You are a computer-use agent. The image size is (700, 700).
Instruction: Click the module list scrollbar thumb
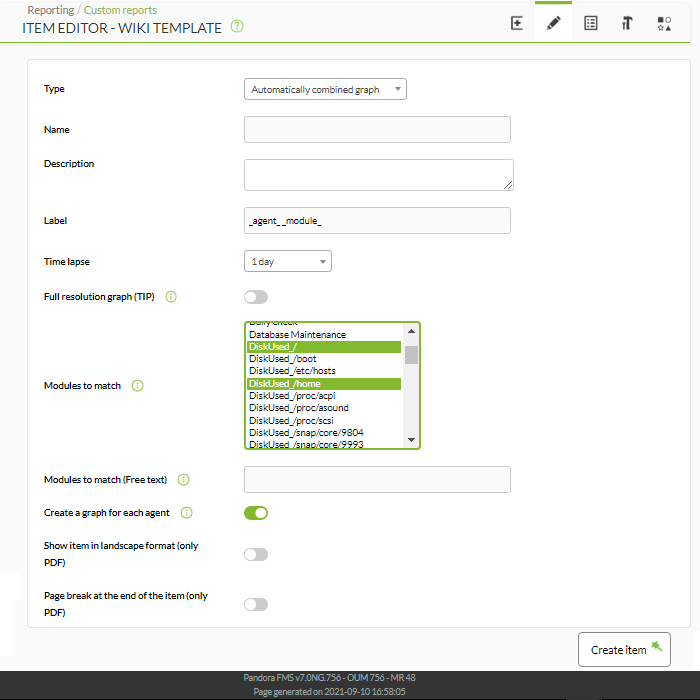411,355
